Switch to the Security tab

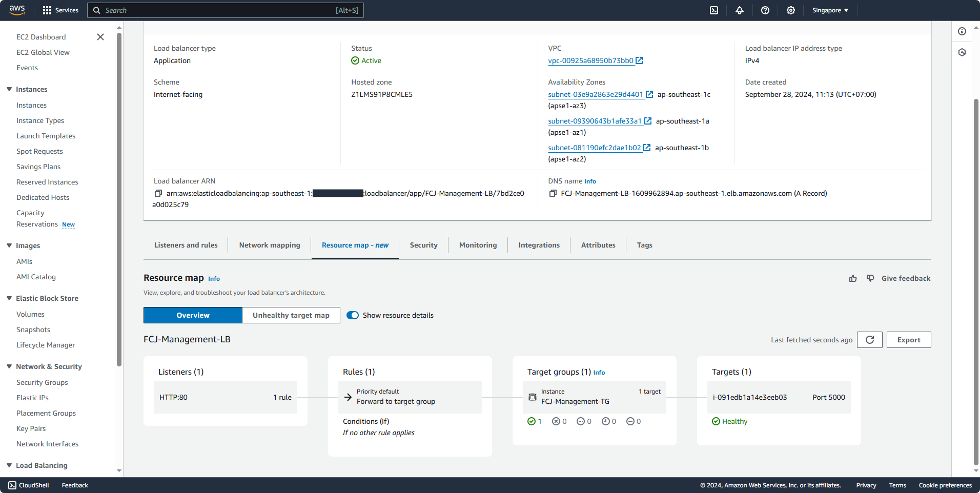(x=424, y=245)
